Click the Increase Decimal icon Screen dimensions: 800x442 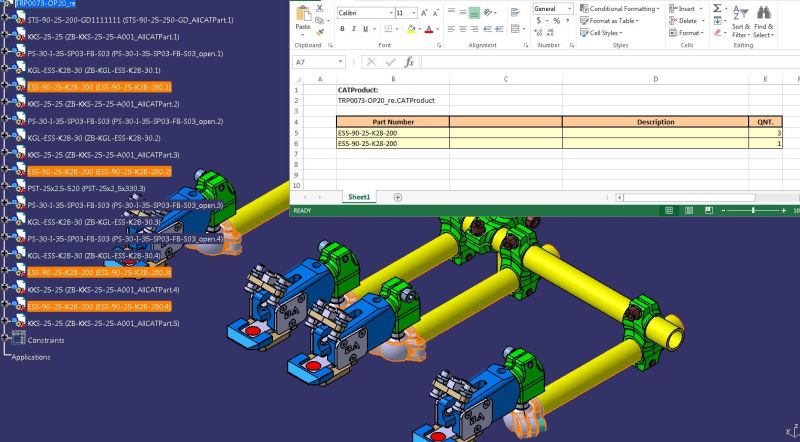coord(538,33)
